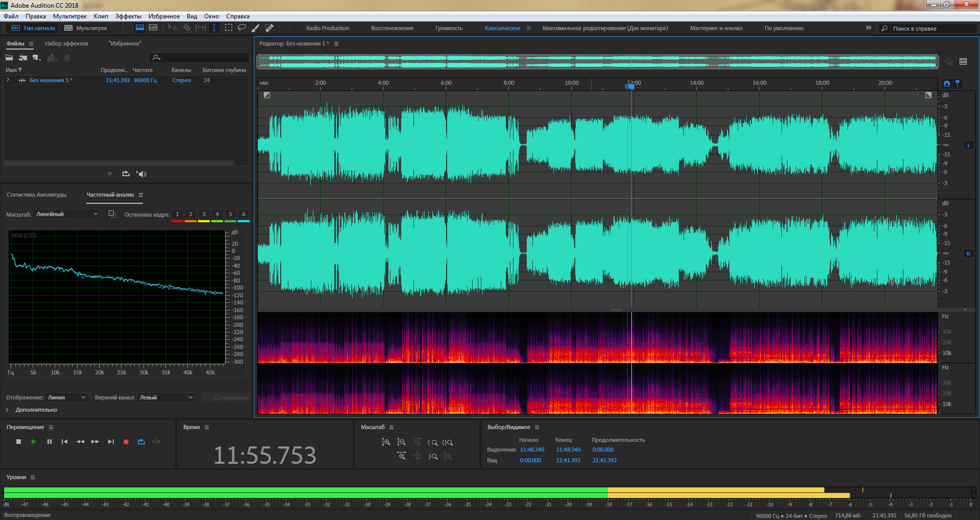Image resolution: width=980 pixels, height=520 pixels.
Task: Open the Верхний канал Левый dropdown
Action: coord(166,397)
